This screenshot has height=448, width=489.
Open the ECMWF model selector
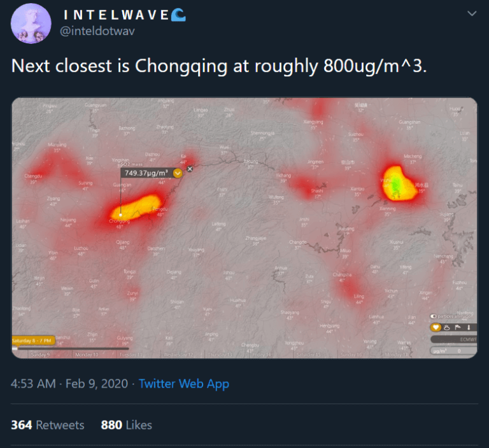454,339
